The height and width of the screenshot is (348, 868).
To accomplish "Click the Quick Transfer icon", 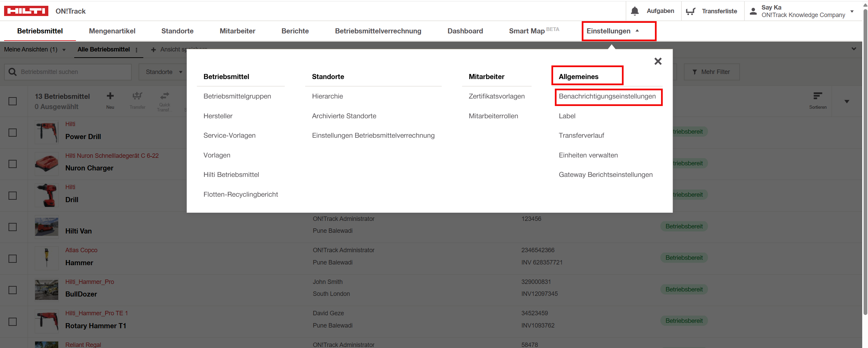I will tap(165, 96).
